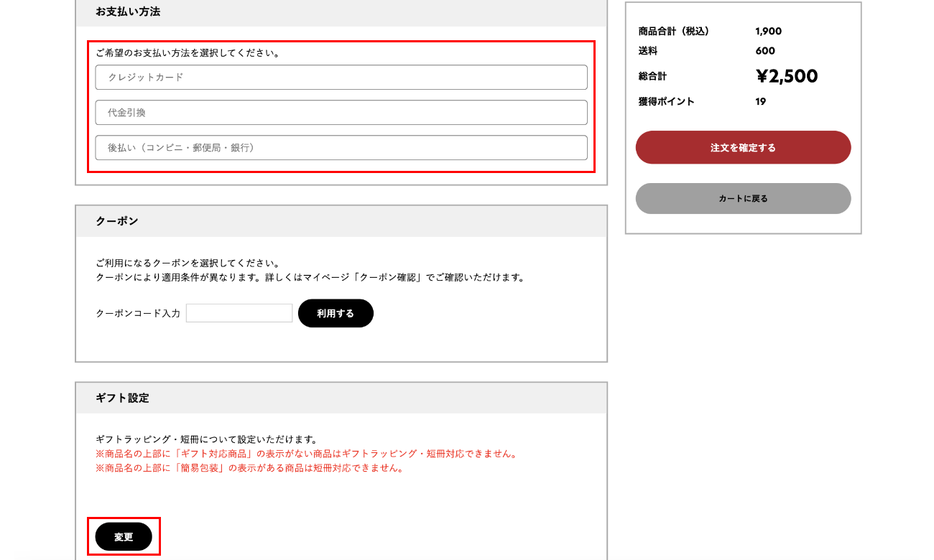Screen dimensions: 934x560
Task: Pick the 後払い（コンビニ・郵便局・銀行） option
Action: pyautogui.click(x=341, y=148)
